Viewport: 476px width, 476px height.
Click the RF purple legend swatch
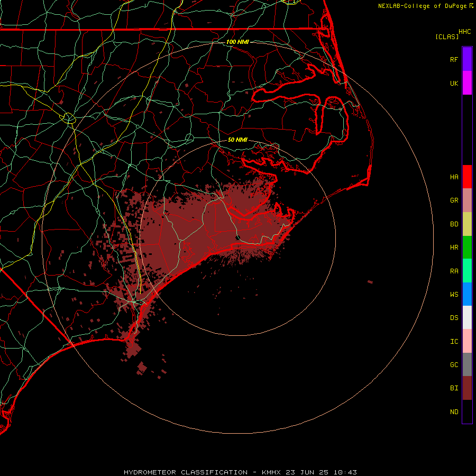click(x=467, y=59)
